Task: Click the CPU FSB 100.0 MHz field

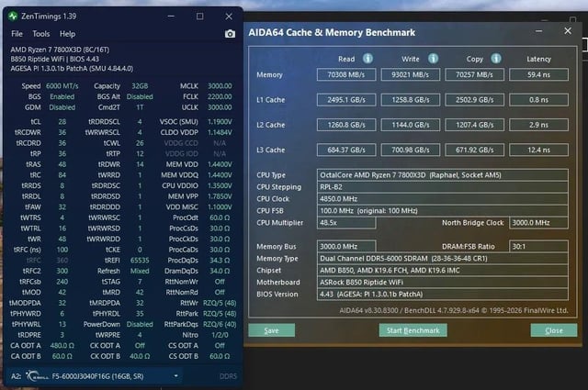Action: [443, 210]
